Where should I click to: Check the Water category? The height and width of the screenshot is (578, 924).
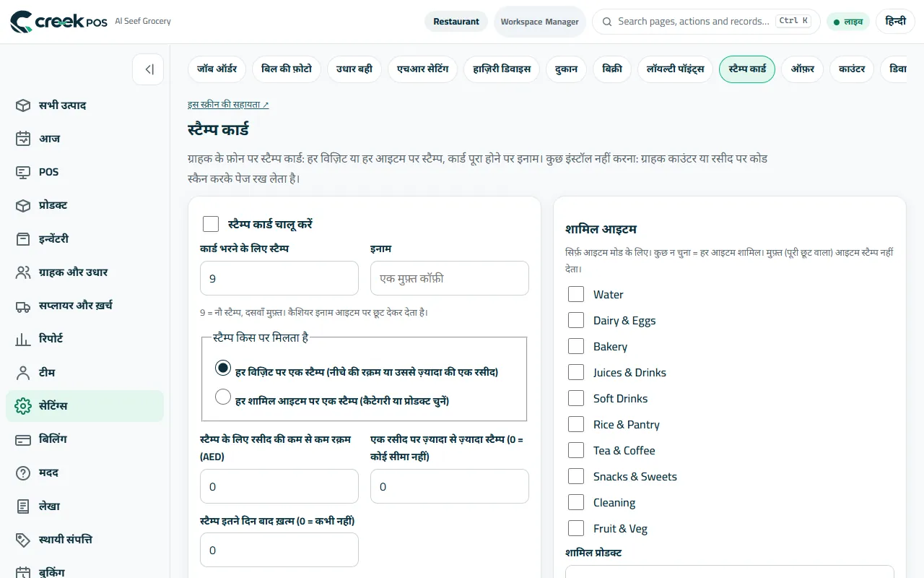(x=576, y=294)
